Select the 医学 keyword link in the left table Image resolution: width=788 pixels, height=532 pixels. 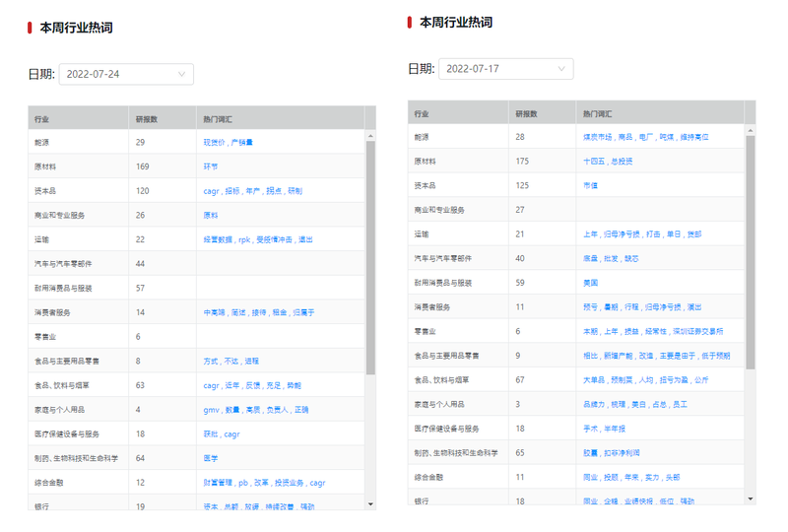tap(211, 458)
